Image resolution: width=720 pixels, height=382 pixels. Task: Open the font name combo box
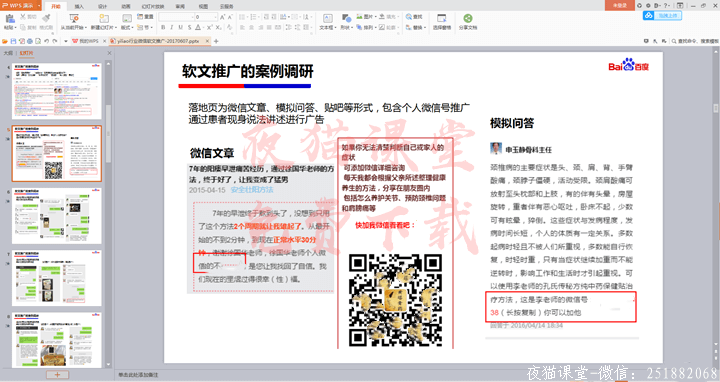click(x=175, y=17)
